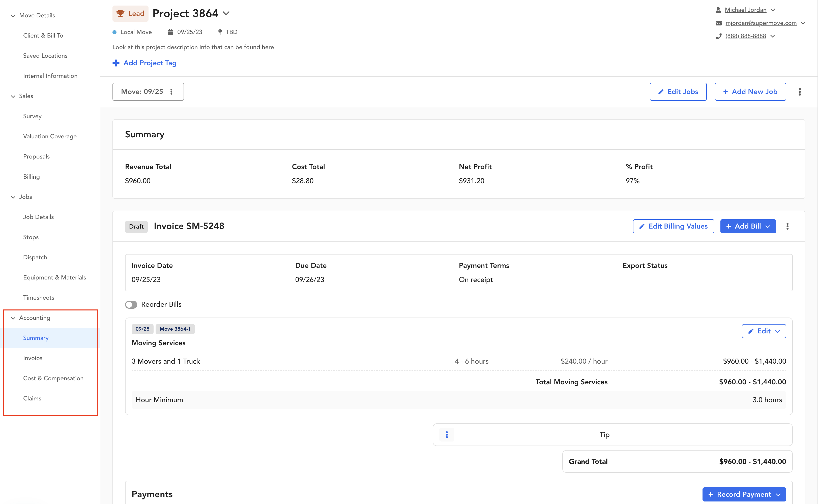The width and height of the screenshot is (818, 504).
Task: Click the calendar icon next to 09/25/23
Action: click(170, 32)
